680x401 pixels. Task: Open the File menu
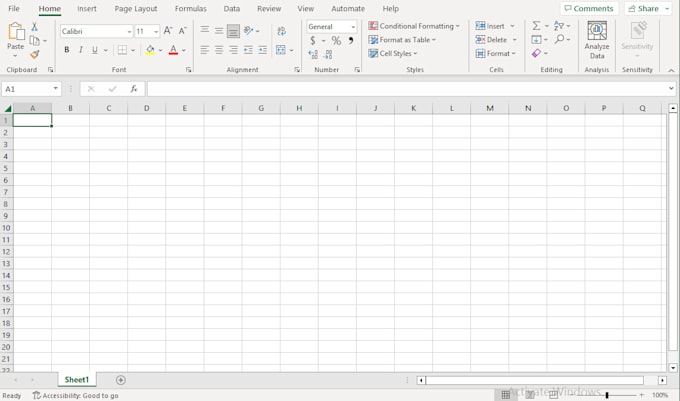click(x=14, y=9)
